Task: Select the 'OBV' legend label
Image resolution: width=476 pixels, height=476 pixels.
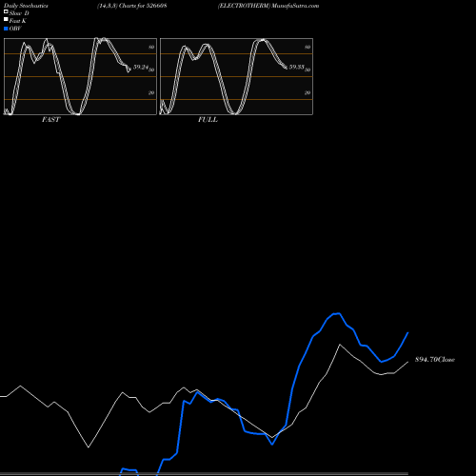Action: 15,29
